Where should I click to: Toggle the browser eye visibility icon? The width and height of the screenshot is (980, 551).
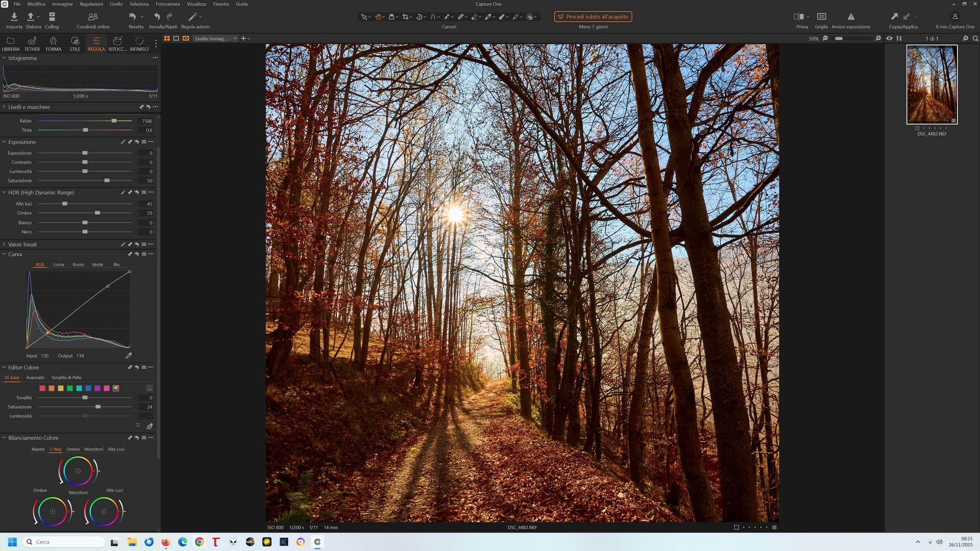pyautogui.click(x=889, y=38)
